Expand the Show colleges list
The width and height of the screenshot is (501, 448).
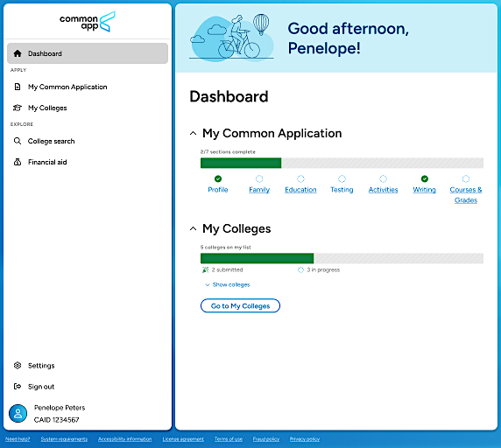228,284
